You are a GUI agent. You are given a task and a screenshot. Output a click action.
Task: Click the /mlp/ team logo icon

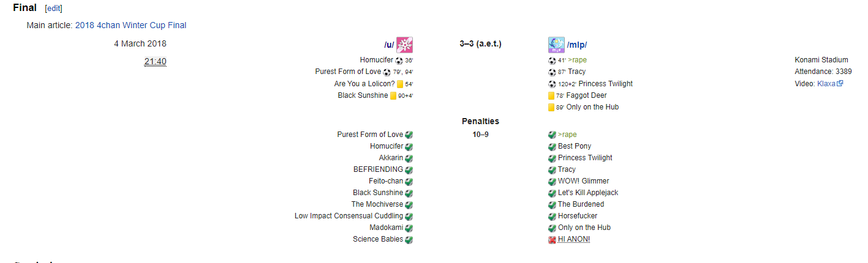click(x=556, y=45)
